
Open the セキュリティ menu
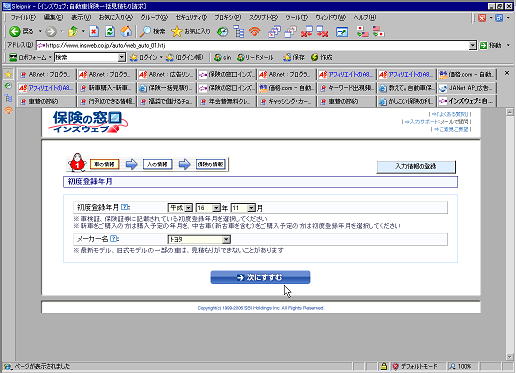coord(191,17)
